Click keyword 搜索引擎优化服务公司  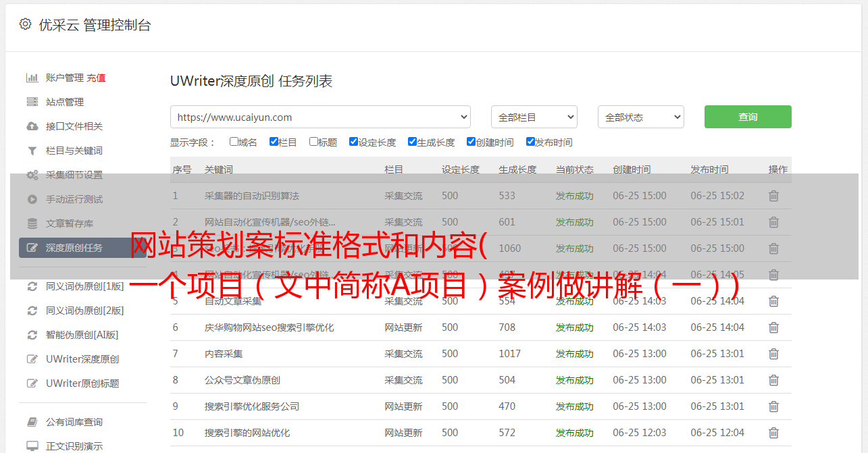point(252,406)
